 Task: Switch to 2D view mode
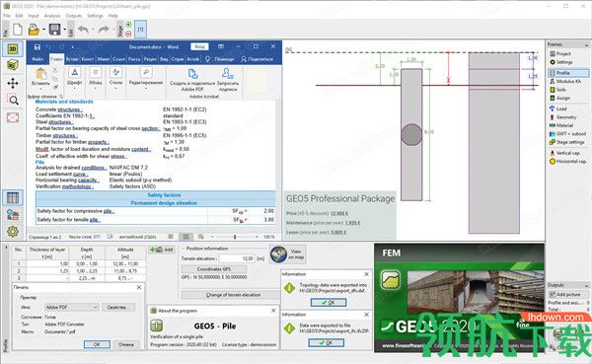point(13,49)
